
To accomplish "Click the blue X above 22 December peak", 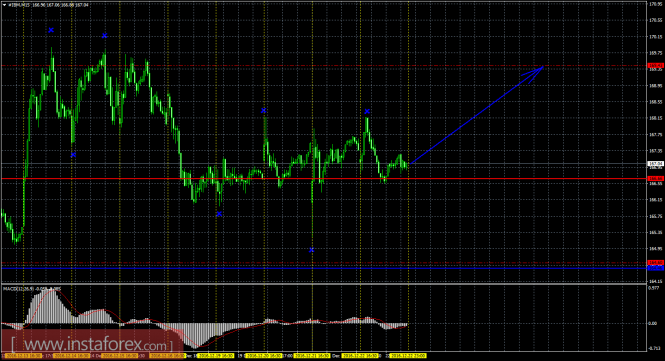I will (367, 111).
